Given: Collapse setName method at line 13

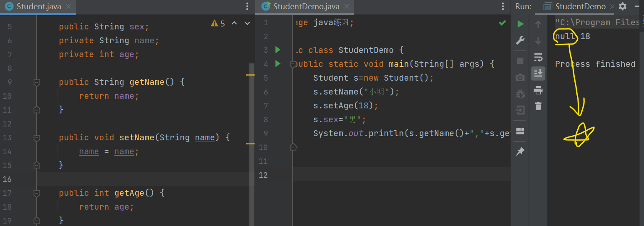Looking at the screenshot, I should click(37, 138).
